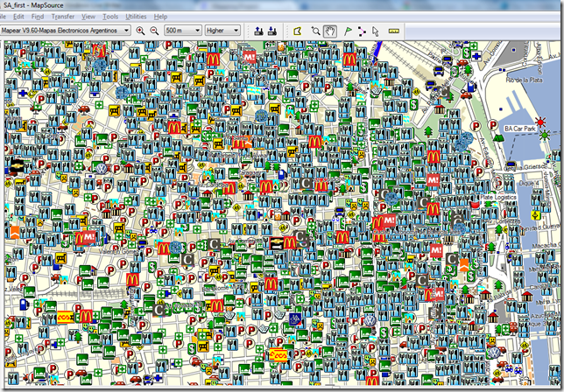Open the Help menu
The width and height of the screenshot is (564, 392).
click(160, 17)
